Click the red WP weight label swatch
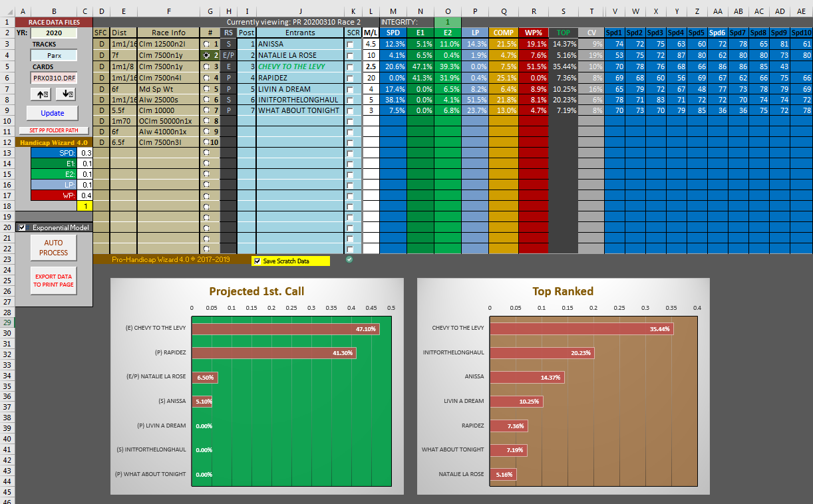Screen dimensions: 813x504 click(x=55, y=195)
